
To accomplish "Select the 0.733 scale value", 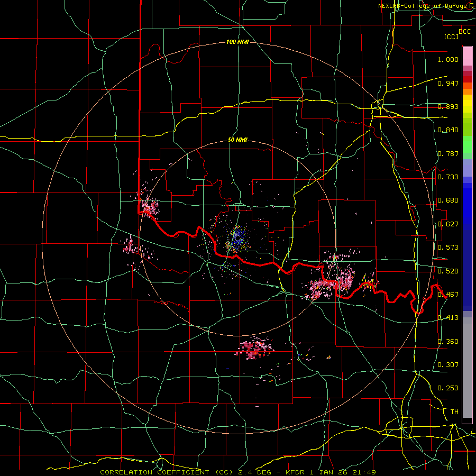I will tap(448, 177).
